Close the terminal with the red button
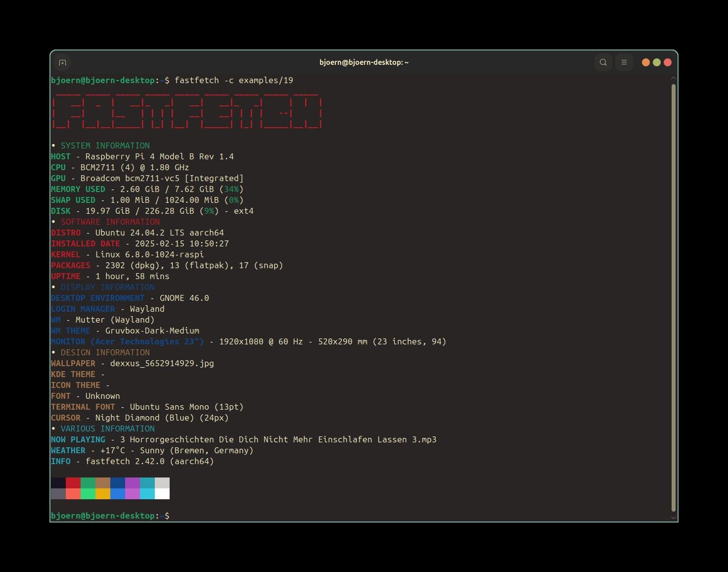This screenshot has width=728, height=572. pos(668,62)
